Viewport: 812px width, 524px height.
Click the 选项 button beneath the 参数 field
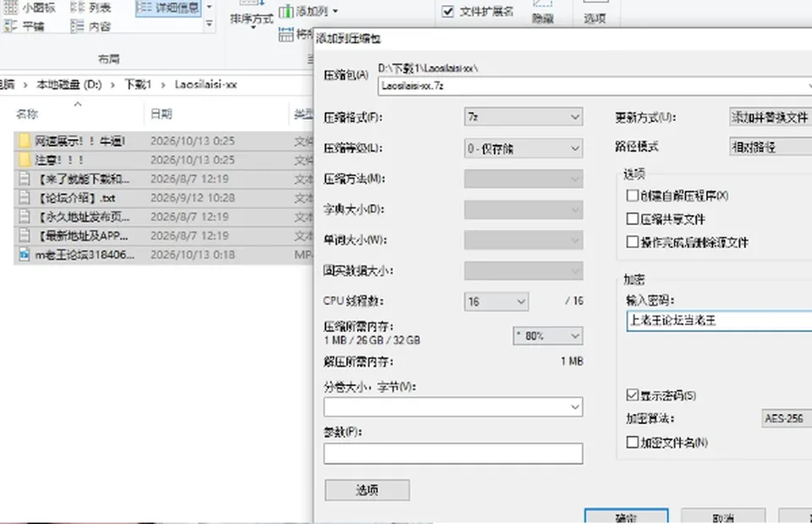click(367, 490)
